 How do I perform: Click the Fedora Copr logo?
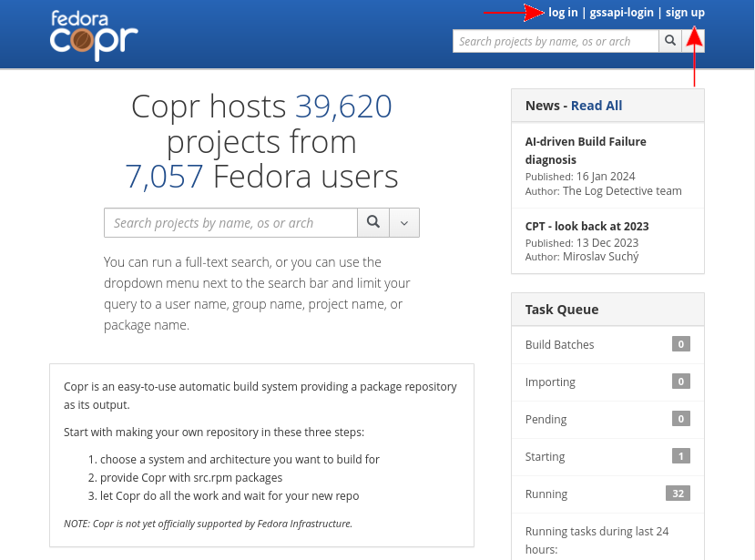tap(91, 35)
